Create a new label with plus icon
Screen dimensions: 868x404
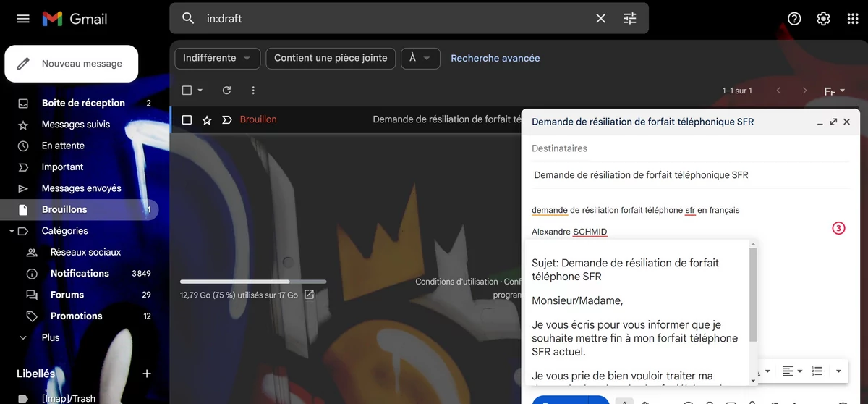(x=147, y=374)
